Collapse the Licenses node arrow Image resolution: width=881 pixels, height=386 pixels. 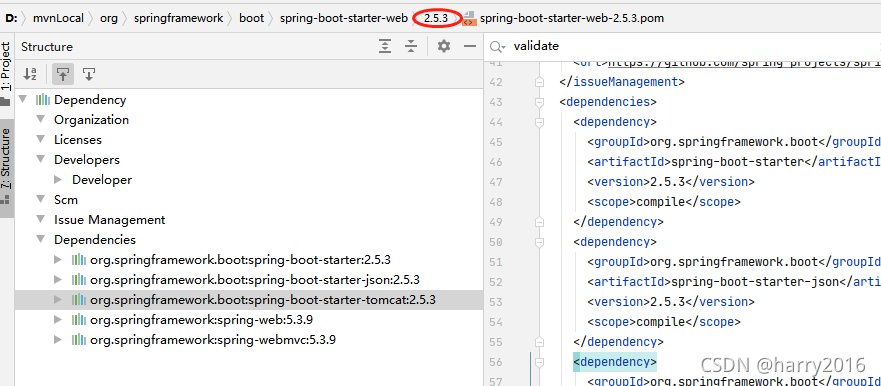tap(40, 140)
